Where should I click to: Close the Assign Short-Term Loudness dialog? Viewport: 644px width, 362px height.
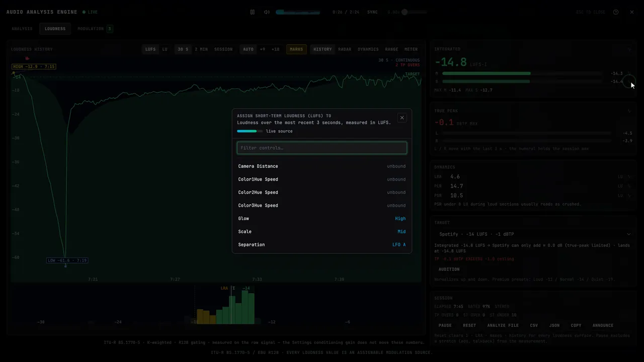pos(402,118)
